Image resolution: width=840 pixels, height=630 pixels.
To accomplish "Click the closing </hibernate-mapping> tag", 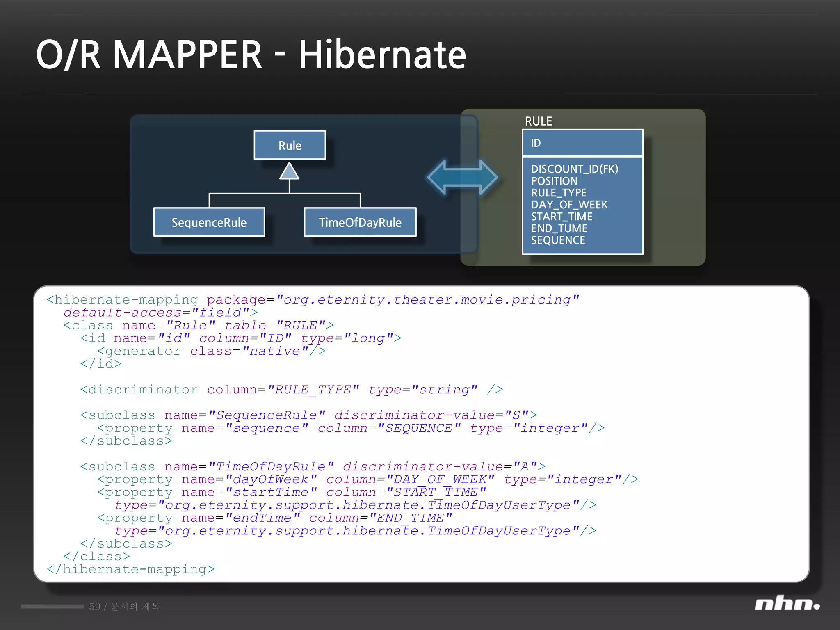I will click(x=130, y=569).
